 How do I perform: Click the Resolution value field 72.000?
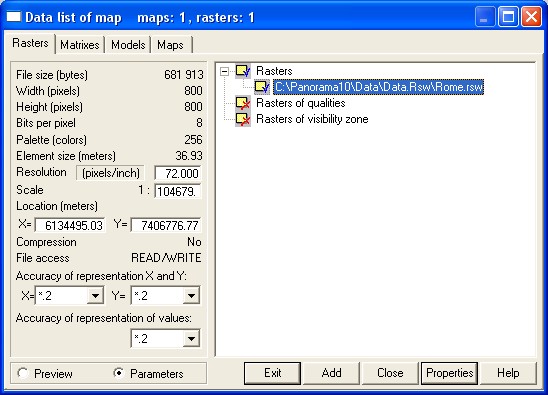pyautogui.click(x=178, y=173)
